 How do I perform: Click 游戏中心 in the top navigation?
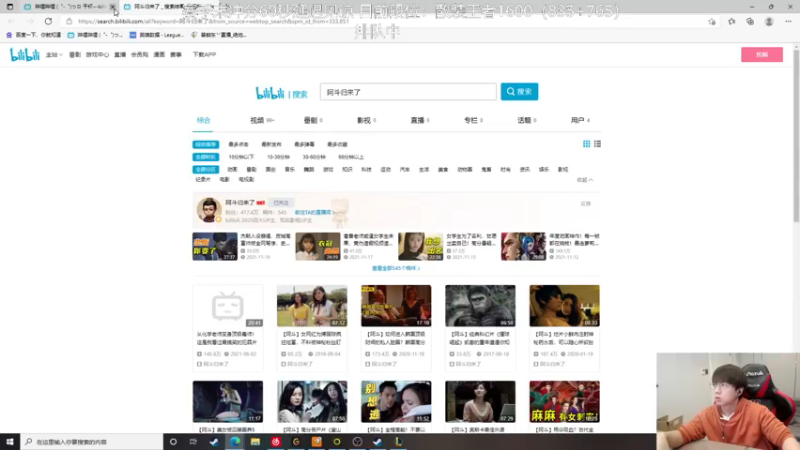point(97,55)
